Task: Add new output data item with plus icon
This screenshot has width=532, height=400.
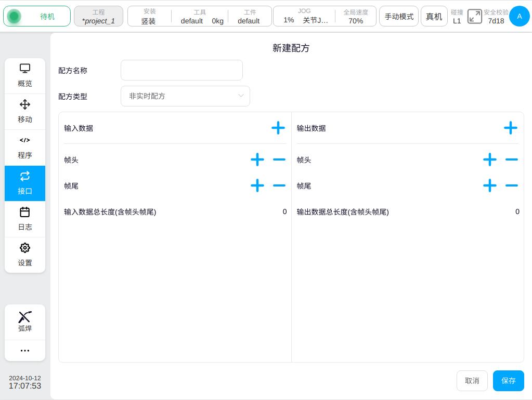Action: (510, 128)
